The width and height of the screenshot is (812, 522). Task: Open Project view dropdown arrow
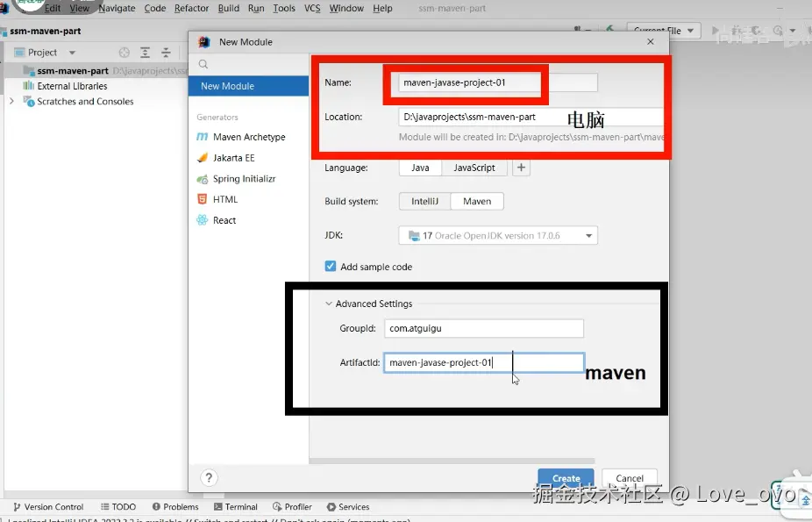click(72, 53)
